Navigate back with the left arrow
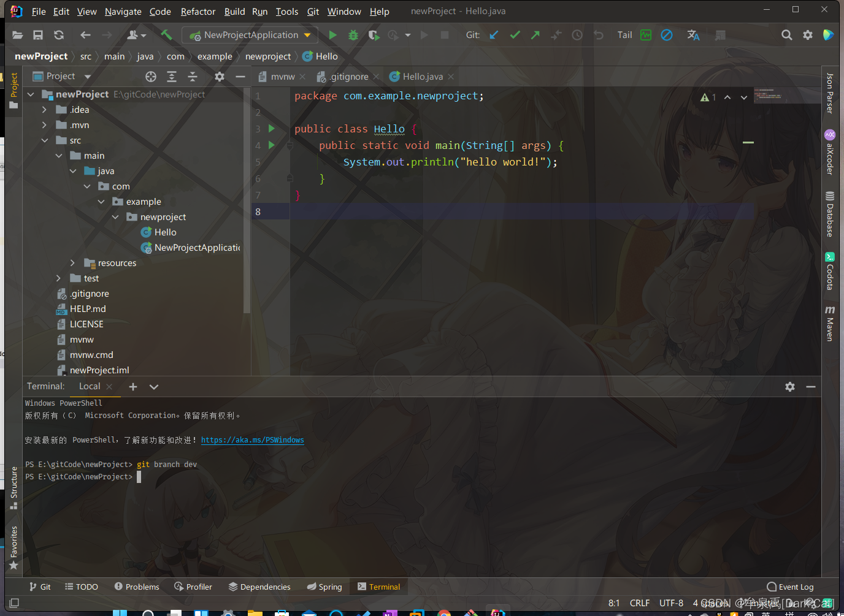The image size is (844, 616). click(85, 35)
